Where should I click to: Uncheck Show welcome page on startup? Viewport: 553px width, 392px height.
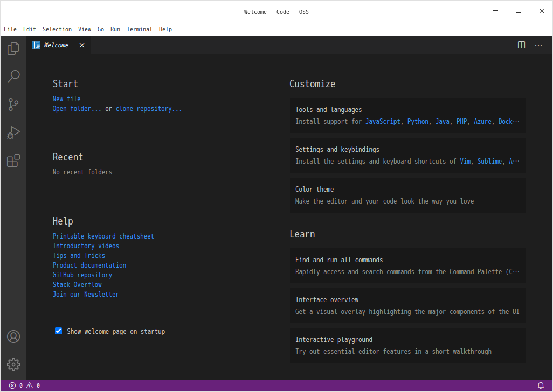click(59, 331)
